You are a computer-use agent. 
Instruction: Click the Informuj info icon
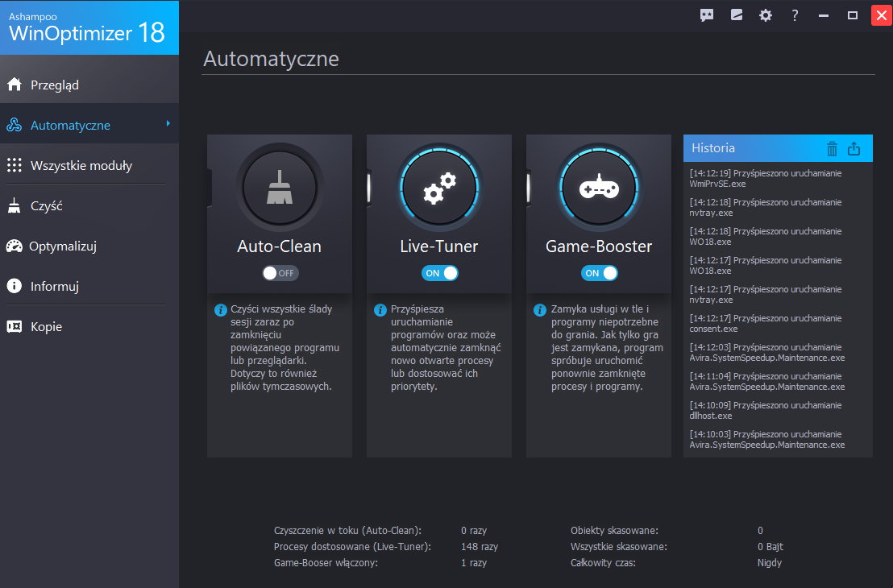click(x=15, y=286)
